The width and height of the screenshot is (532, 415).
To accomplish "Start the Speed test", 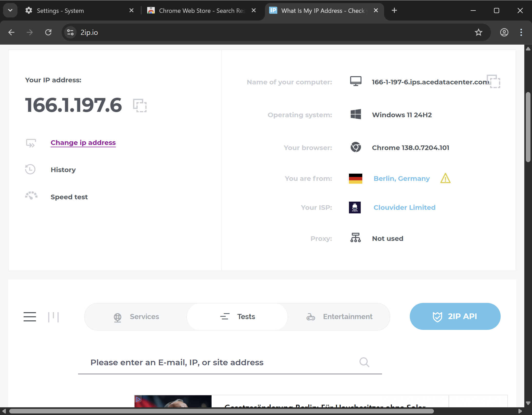I will coord(69,197).
